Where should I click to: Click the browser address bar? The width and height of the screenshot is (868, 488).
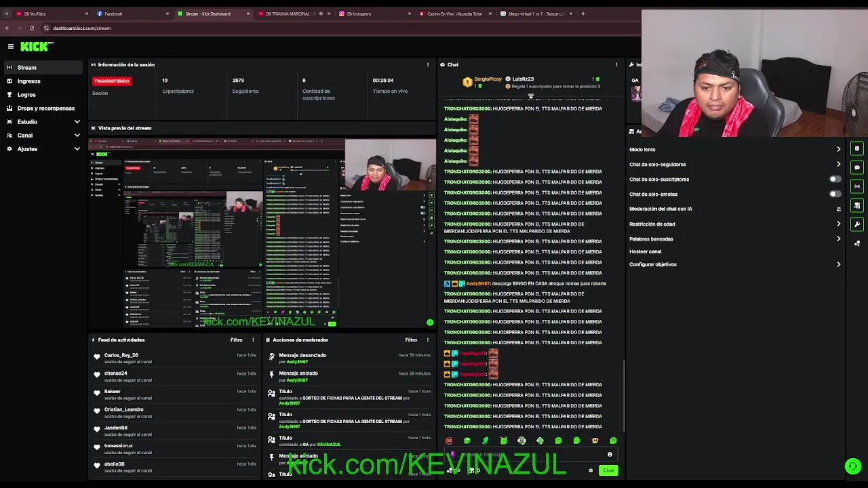click(x=339, y=28)
